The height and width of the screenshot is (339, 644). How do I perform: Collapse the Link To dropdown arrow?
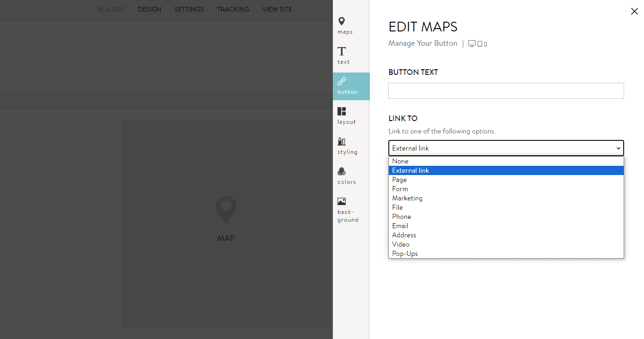click(x=618, y=148)
